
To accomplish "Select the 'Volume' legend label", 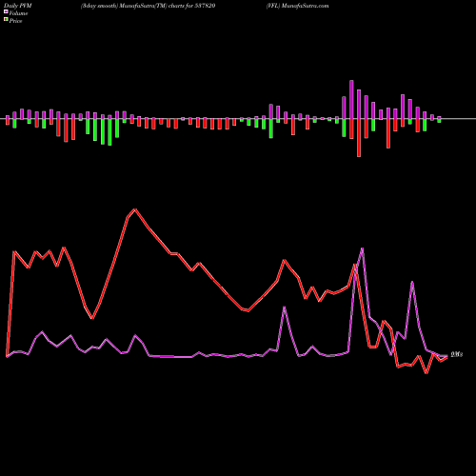I will [x=18, y=13].
